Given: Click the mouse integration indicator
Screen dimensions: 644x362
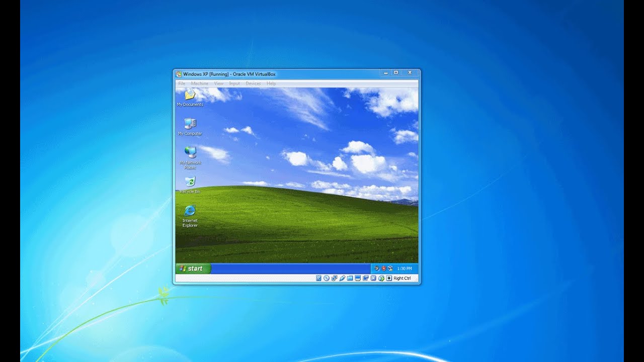Looking at the screenshot, I should click(381, 278).
